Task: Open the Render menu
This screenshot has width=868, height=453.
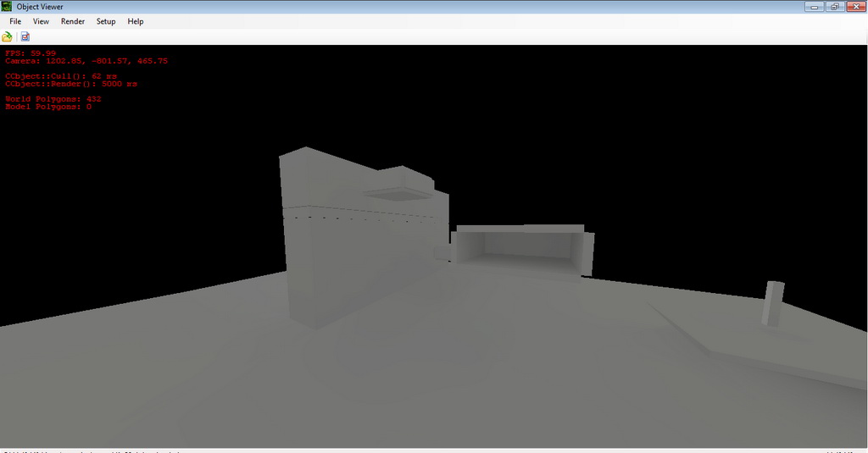Action: pyautogui.click(x=73, y=21)
